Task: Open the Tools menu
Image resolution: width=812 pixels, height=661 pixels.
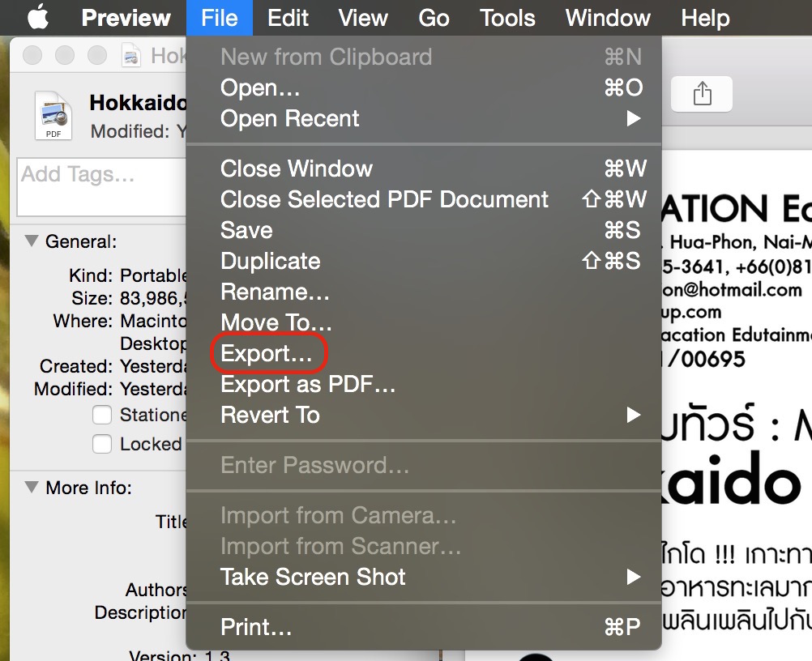Action: (507, 18)
